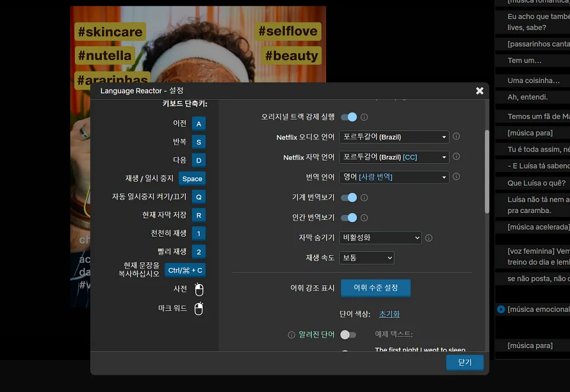The height and width of the screenshot is (392, 570).
Task: Open the 재생 속도 dropdown
Action: pyautogui.click(x=366, y=257)
